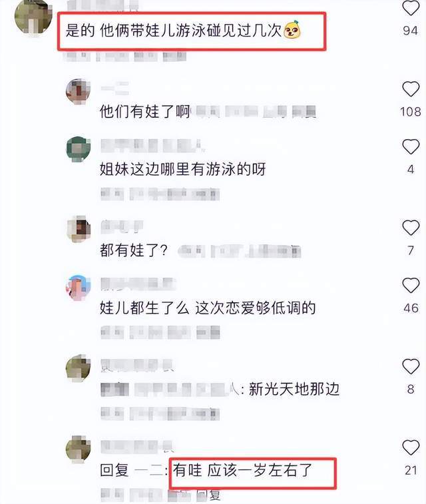The width and height of the screenshot is (426, 504).
Task: Tap heart on 有哇 应该一岁左右了 reply
Action: pos(411,448)
